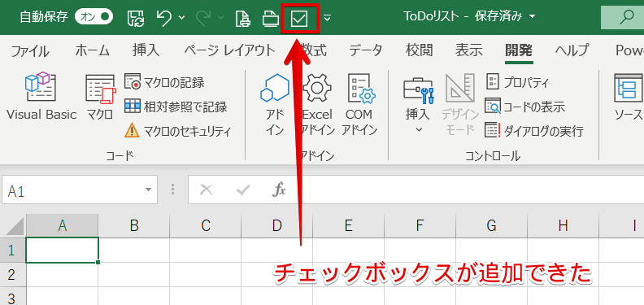
Task: Select the 開発 tab
Action: click(x=519, y=50)
